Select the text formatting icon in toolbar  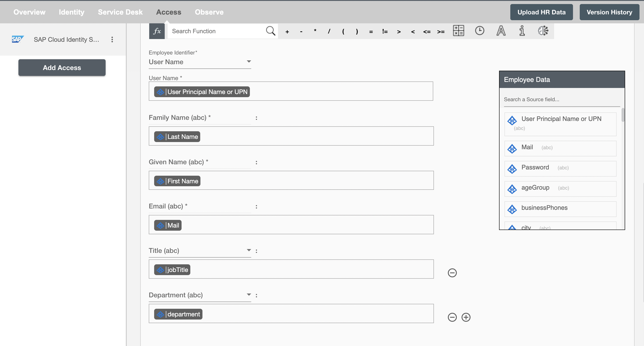pos(501,31)
